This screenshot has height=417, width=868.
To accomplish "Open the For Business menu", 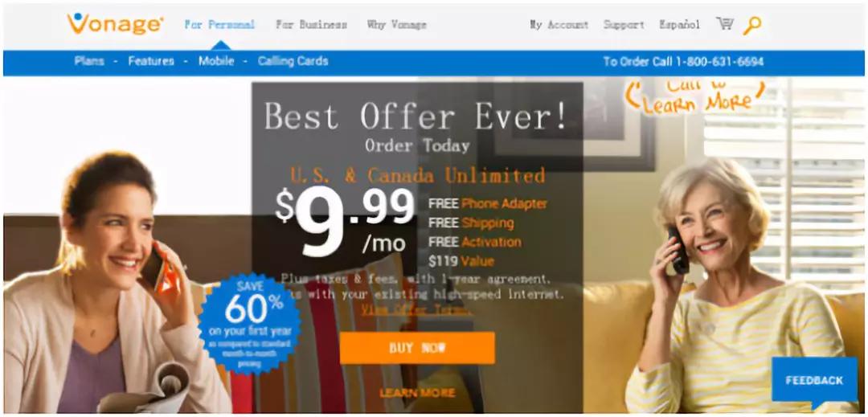I will coord(312,24).
